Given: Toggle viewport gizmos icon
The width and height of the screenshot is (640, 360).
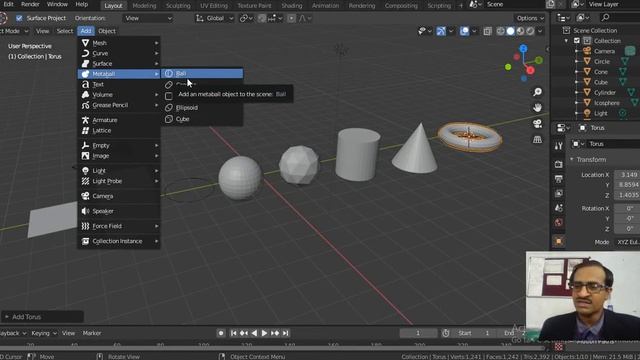Looking at the screenshot, I should coord(441,31).
